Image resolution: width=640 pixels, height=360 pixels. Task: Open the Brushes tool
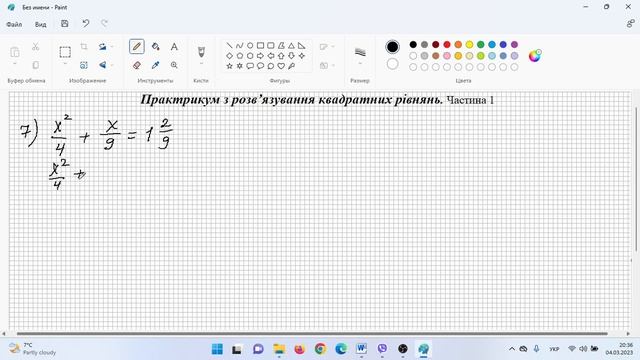click(x=201, y=52)
